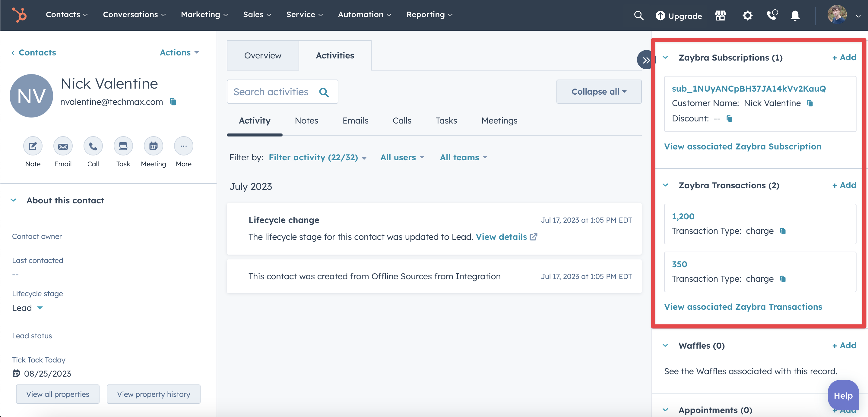This screenshot has height=417, width=868.
Task: Open the Actions dropdown
Action: 179,52
